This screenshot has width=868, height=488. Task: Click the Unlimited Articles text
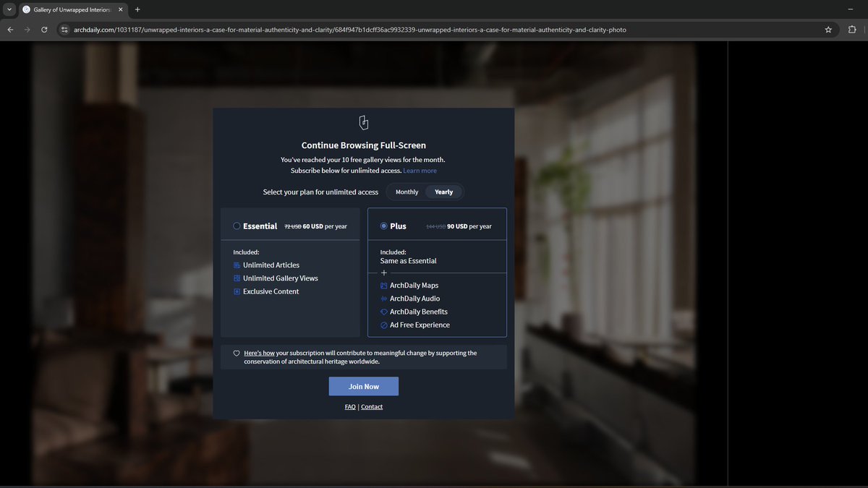click(271, 265)
